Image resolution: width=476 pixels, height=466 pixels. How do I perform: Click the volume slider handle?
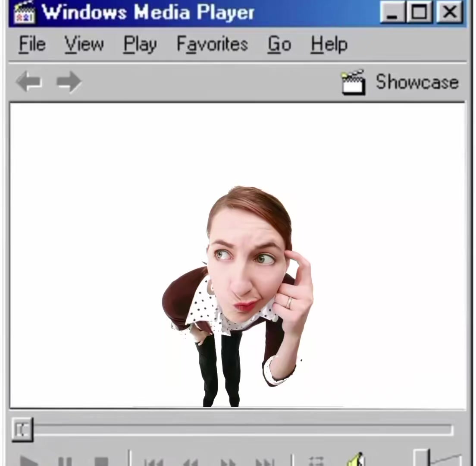point(421,457)
